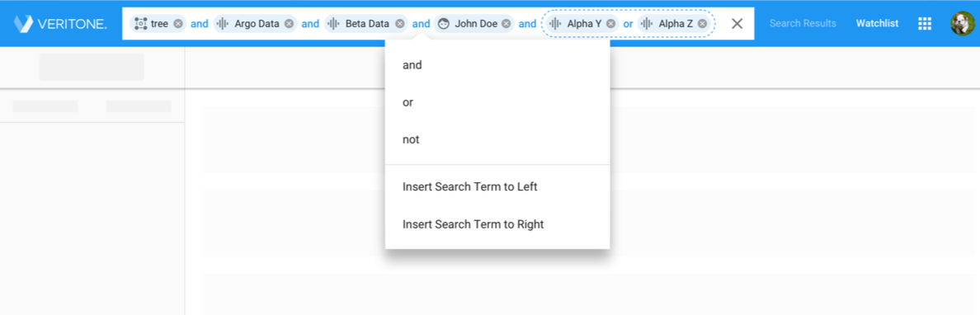Click the object recognition icon on tree pill
Screen dimensions: 980x315
coord(140,24)
